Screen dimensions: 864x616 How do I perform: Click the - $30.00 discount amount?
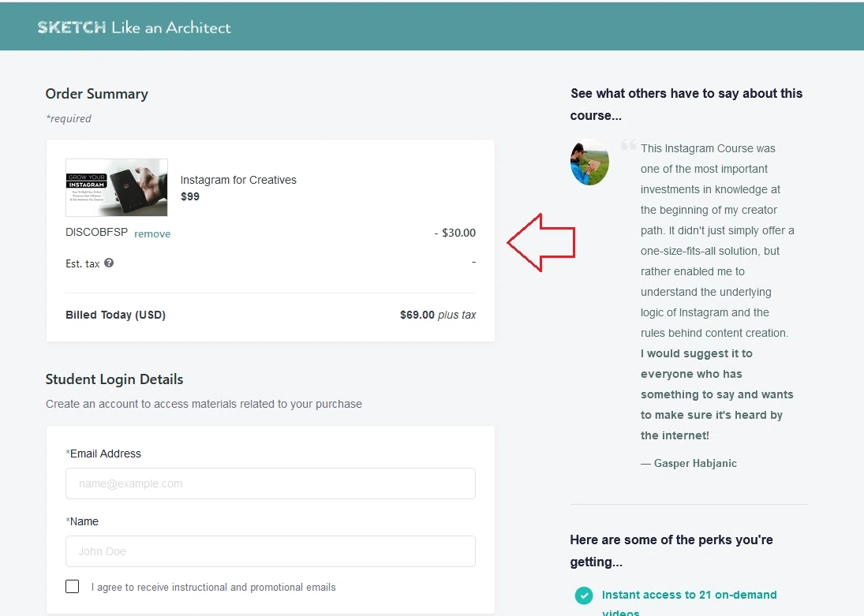click(x=455, y=233)
